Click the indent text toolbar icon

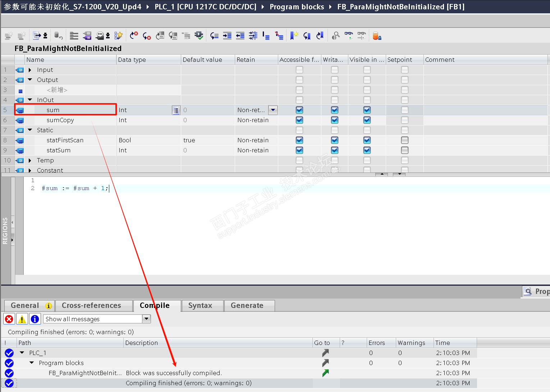[x=227, y=36]
